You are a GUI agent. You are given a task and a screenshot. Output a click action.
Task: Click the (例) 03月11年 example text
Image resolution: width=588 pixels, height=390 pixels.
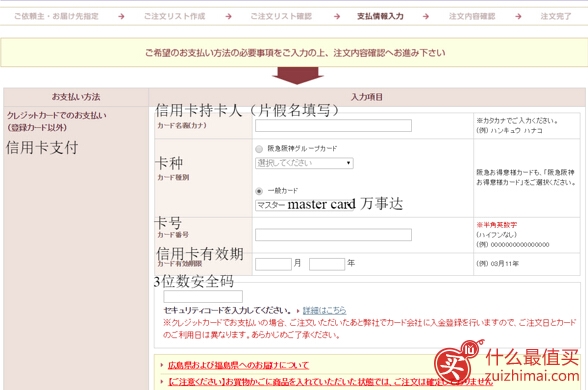(x=498, y=264)
